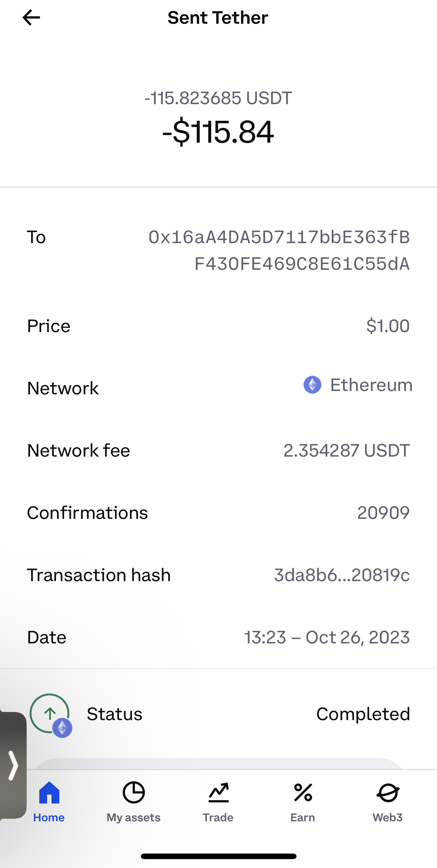This screenshot has height=868, width=437.
Task: Tap the recipient wallet address
Action: (x=279, y=251)
